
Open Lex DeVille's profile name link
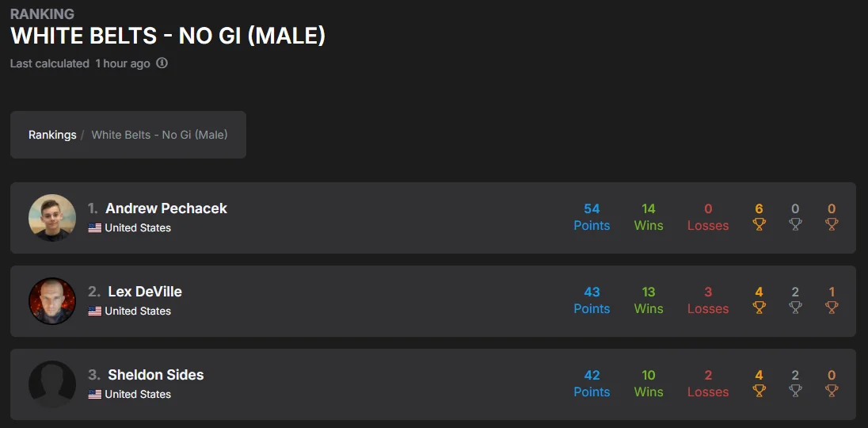coord(145,292)
